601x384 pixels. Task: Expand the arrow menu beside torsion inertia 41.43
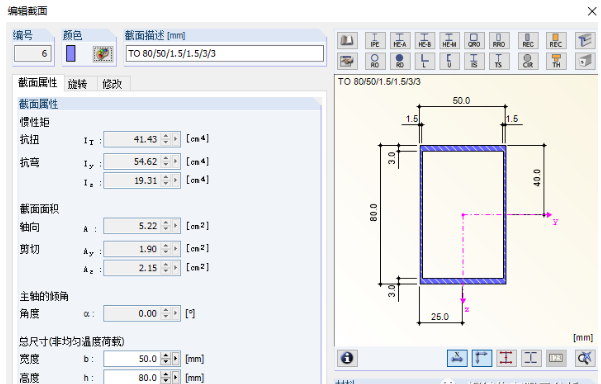tap(176, 139)
